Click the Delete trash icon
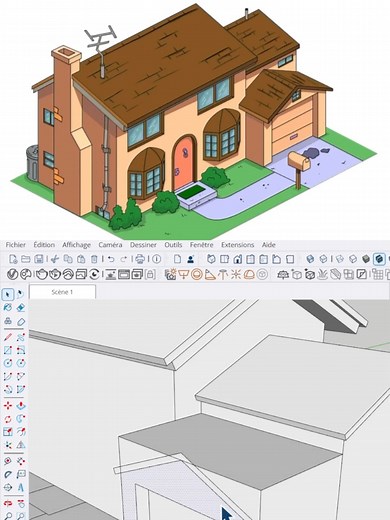The image size is (390, 520). tap(94, 259)
